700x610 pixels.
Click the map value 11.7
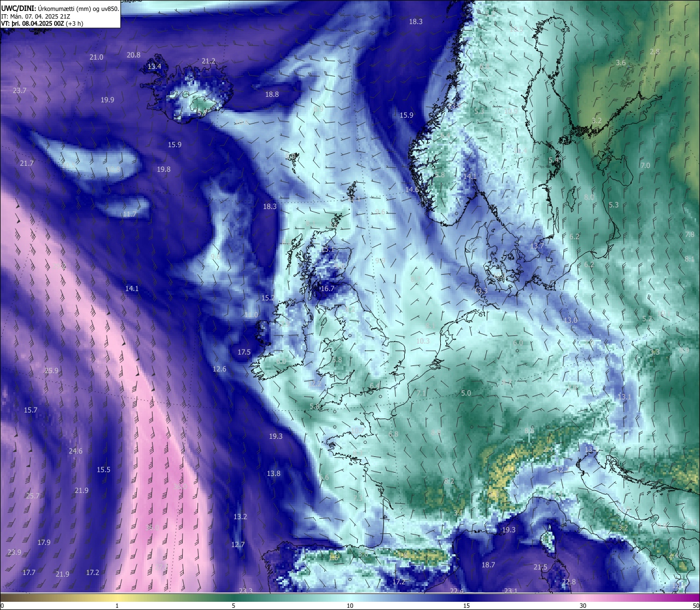pos(130,214)
